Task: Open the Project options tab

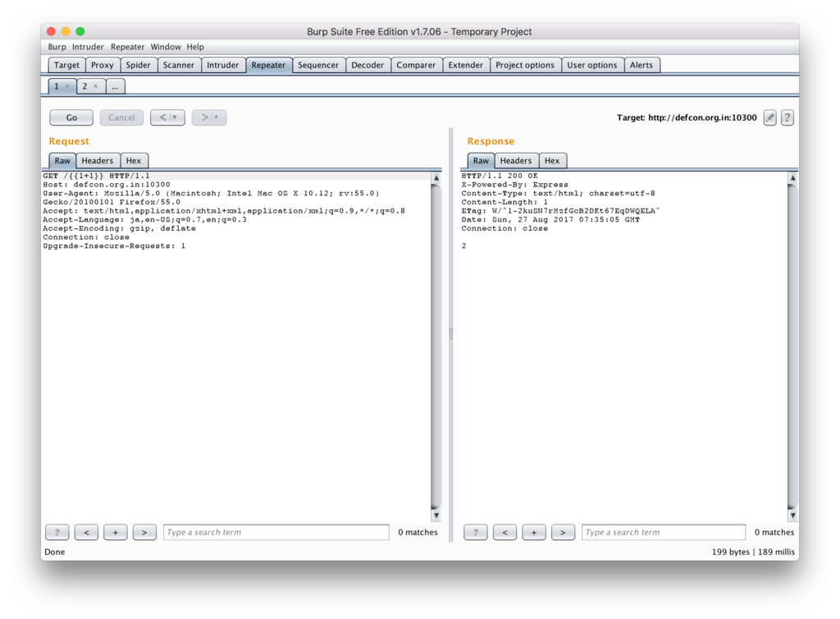Action: pyautogui.click(x=525, y=65)
